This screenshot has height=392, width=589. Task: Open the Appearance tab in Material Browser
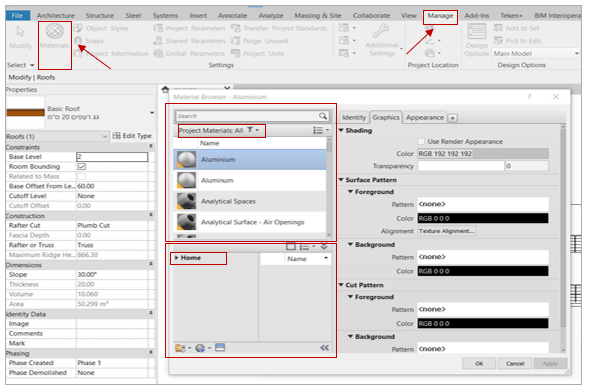pyautogui.click(x=424, y=118)
